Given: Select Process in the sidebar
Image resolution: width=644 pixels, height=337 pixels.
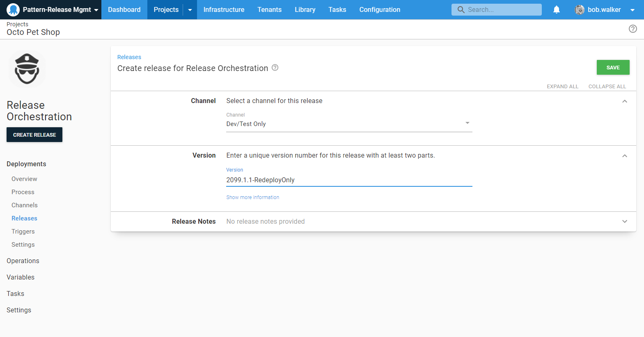Looking at the screenshot, I should point(23,192).
